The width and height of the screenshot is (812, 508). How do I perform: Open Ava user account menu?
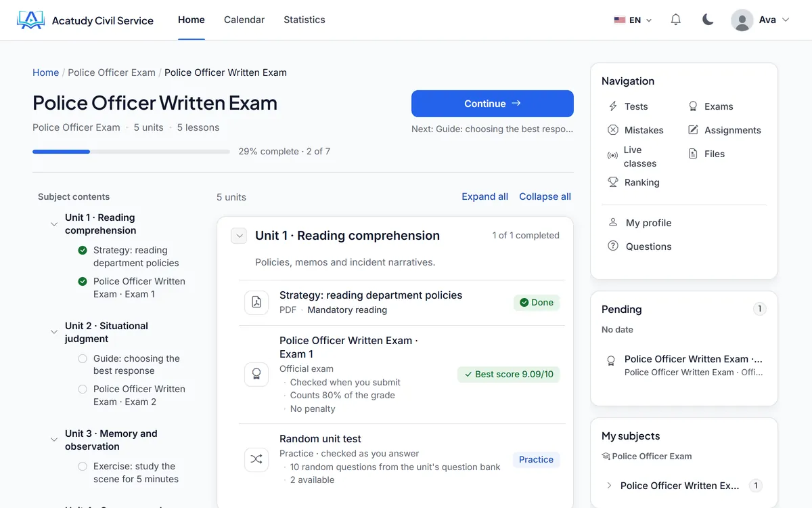(760, 20)
